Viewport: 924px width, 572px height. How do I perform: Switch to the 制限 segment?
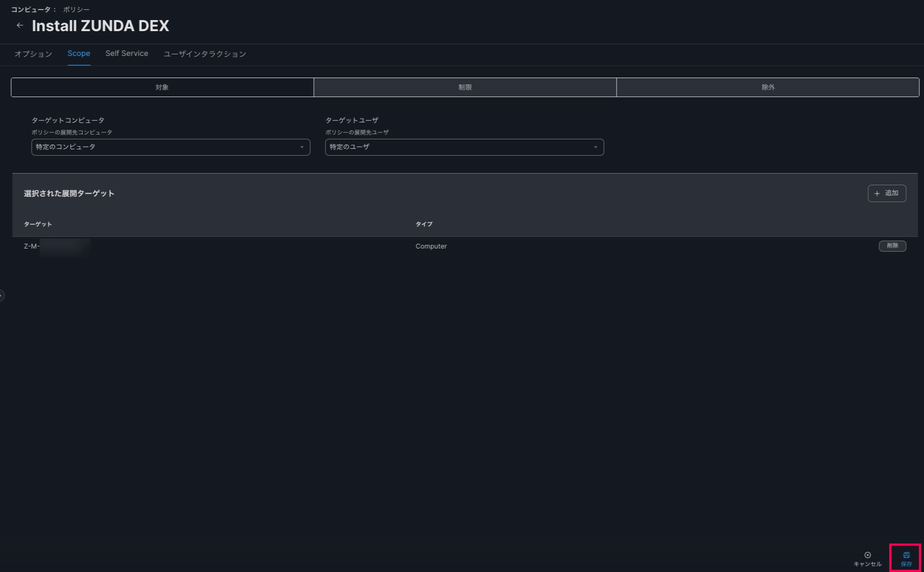(465, 88)
